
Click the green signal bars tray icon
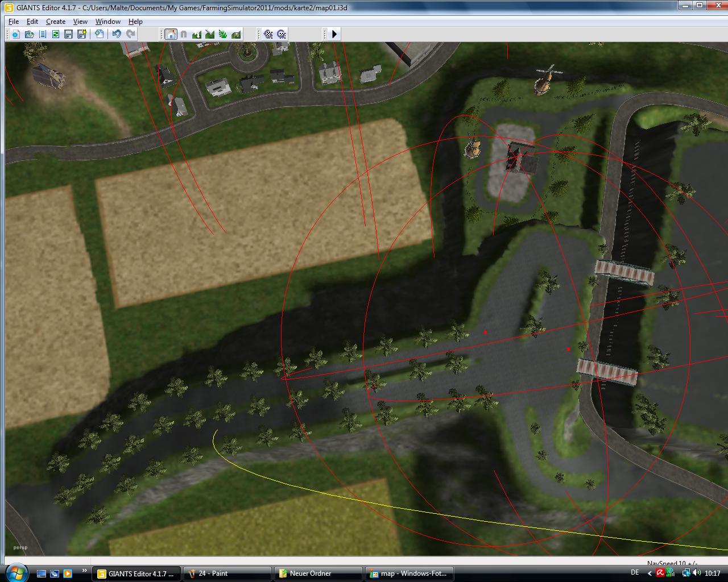pyautogui.click(x=671, y=573)
